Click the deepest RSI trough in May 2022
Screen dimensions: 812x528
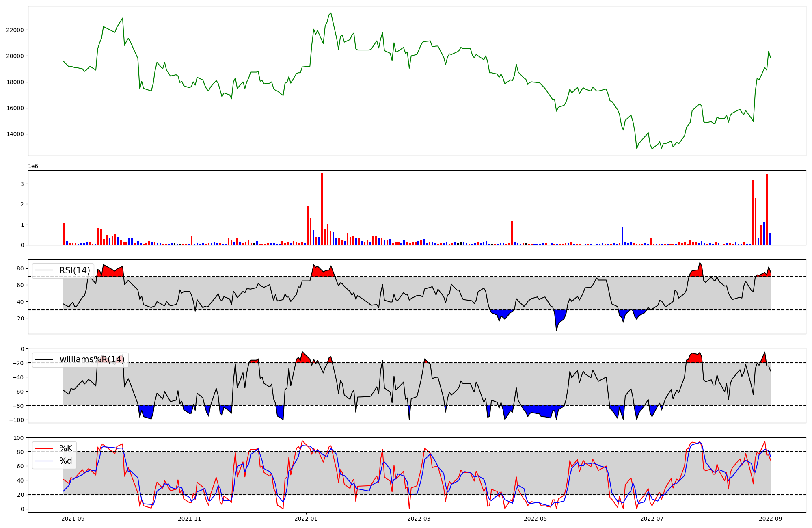(x=556, y=330)
